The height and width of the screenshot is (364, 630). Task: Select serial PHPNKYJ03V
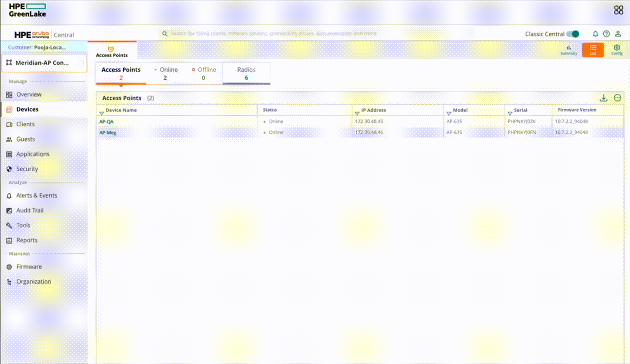[x=522, y=121]
